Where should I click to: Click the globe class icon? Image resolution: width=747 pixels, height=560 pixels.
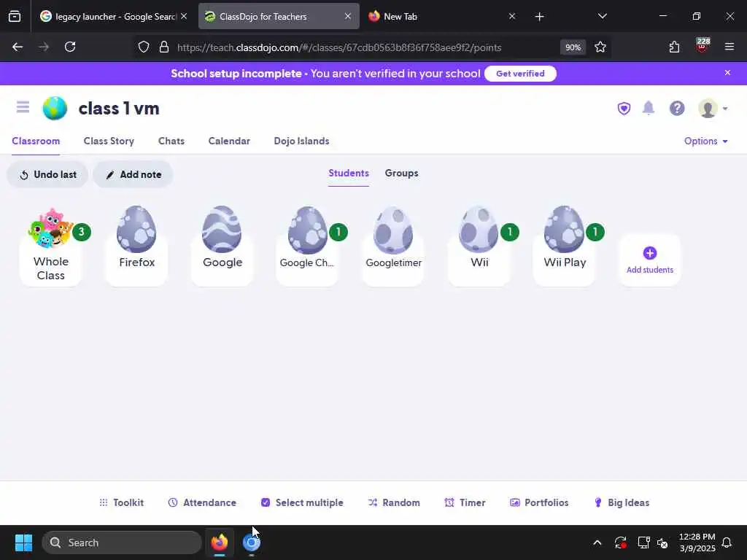[55, 108]
